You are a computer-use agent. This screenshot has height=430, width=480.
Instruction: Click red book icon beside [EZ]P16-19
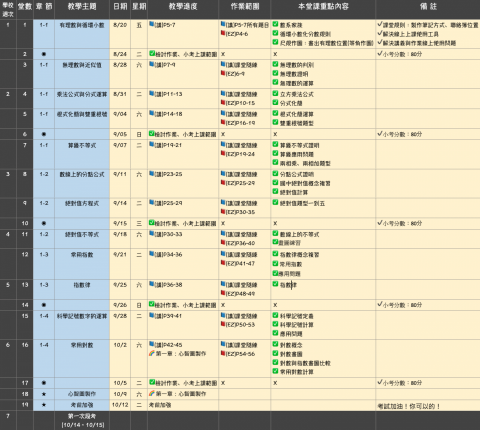pos(223,122)
